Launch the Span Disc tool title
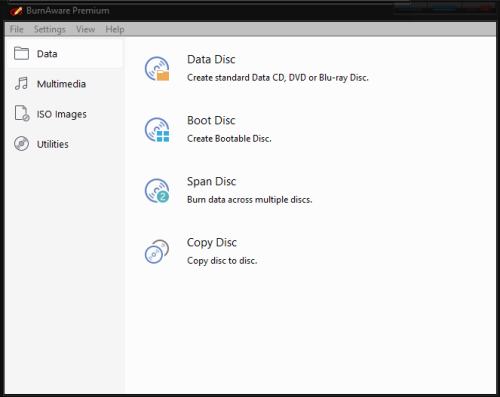Viewport: 500px width, 397px height. click(211, 181)
